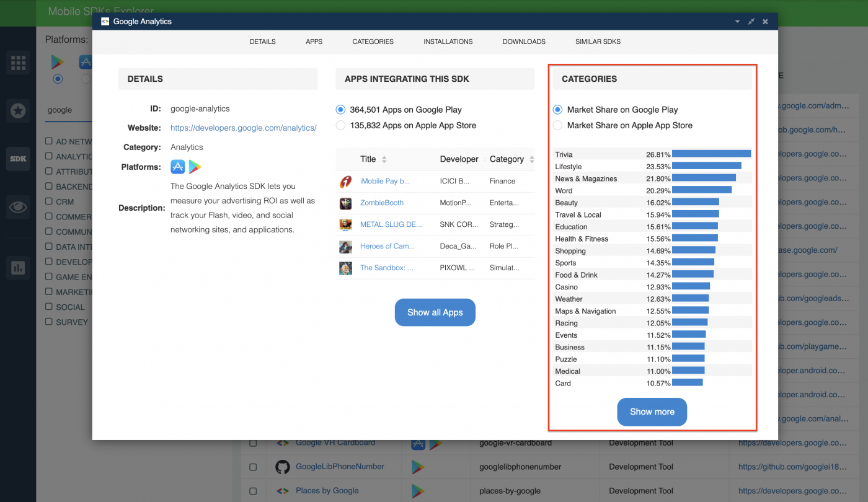This screenshot has width=868, height=502.
Task: Select Market Share on Apple App Store radio
Action: [557, 125]
